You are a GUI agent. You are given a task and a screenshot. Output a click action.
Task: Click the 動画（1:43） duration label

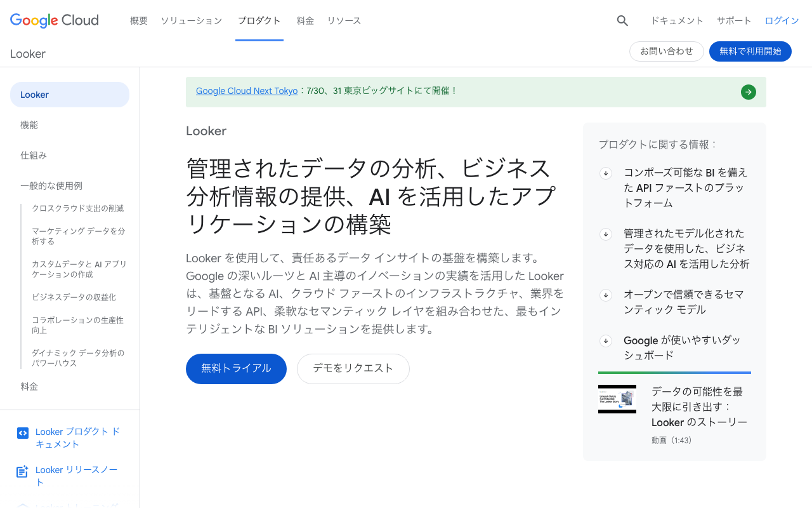tap(671, 440)
